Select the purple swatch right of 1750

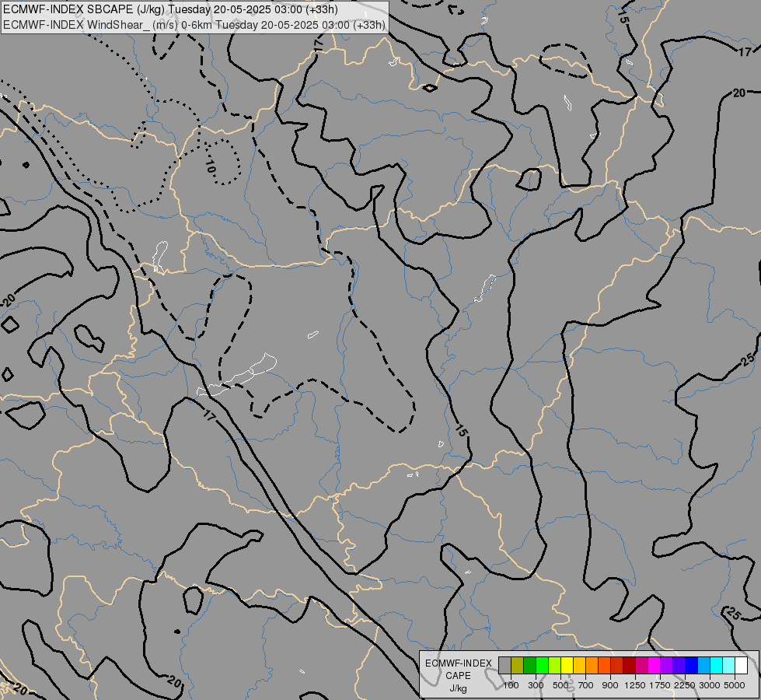pos(666,666)
